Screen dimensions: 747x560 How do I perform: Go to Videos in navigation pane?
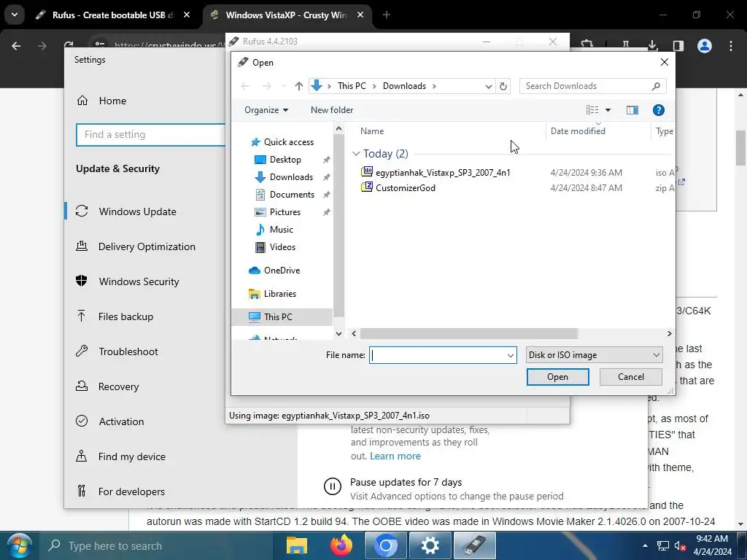tap(282, 247)
